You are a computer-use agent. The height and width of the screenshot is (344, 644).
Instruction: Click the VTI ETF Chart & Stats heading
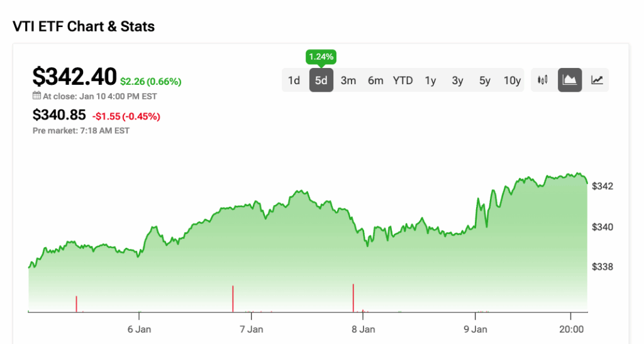tap(84, 26)
